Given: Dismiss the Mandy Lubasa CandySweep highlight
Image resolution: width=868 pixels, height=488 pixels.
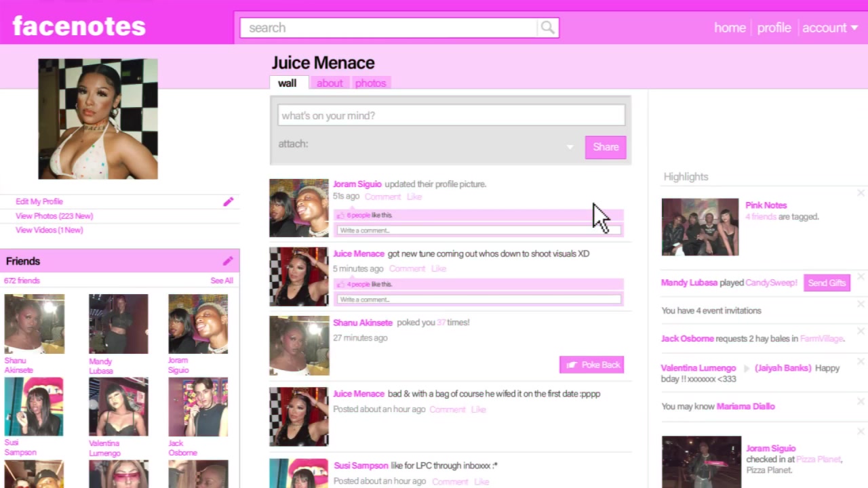Looking at the screenshot, I should [861, 277].
